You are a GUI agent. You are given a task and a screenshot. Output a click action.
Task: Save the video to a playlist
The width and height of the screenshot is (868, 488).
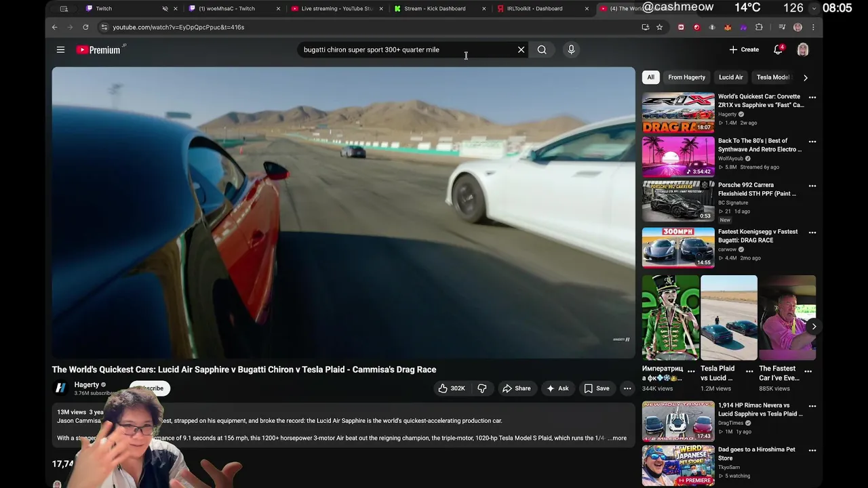597,388
